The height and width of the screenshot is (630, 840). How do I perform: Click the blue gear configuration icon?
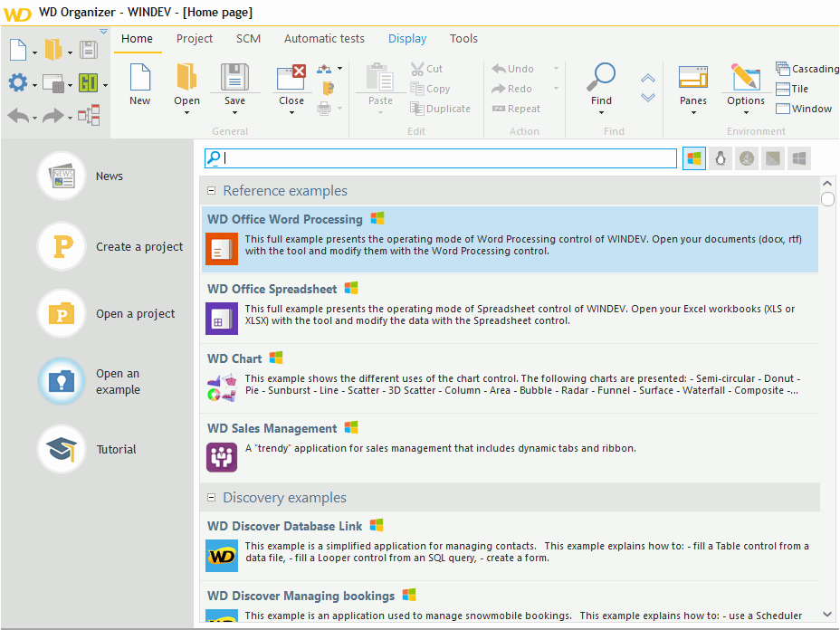point(17,81)
